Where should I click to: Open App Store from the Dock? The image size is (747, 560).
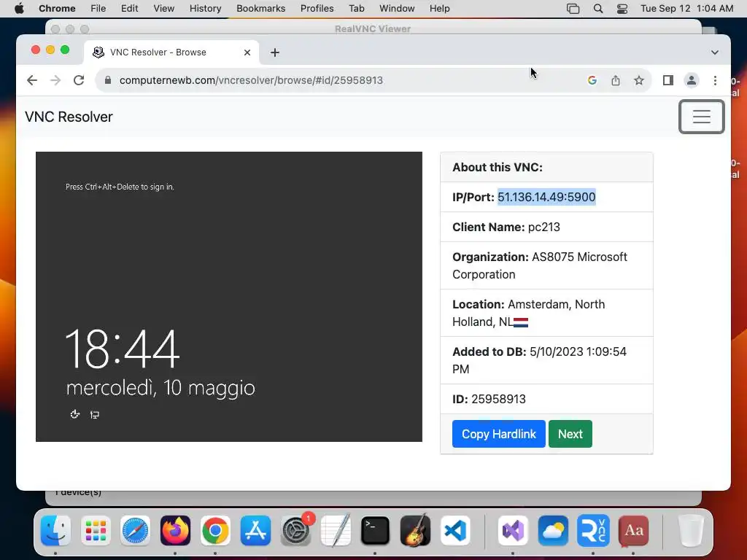click(x=255, y=531)
